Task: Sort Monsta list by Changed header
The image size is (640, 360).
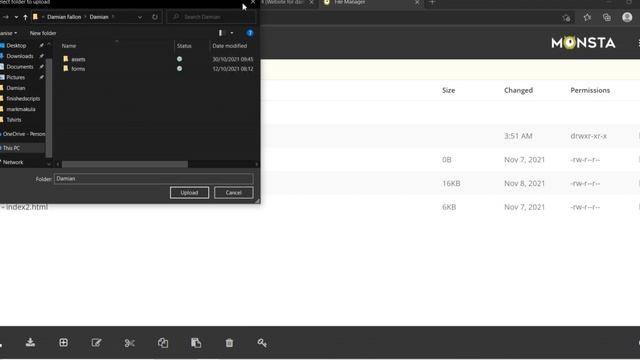Action: click(518, 90)
